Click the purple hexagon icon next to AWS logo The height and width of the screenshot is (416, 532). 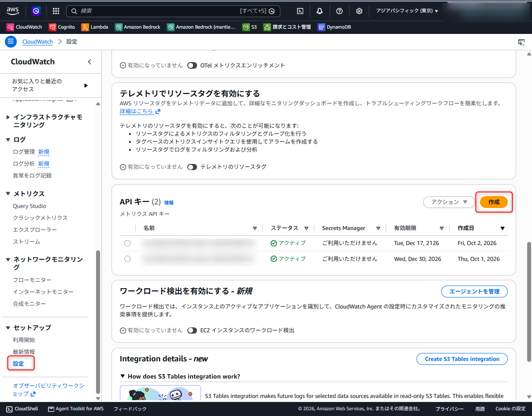36,11
